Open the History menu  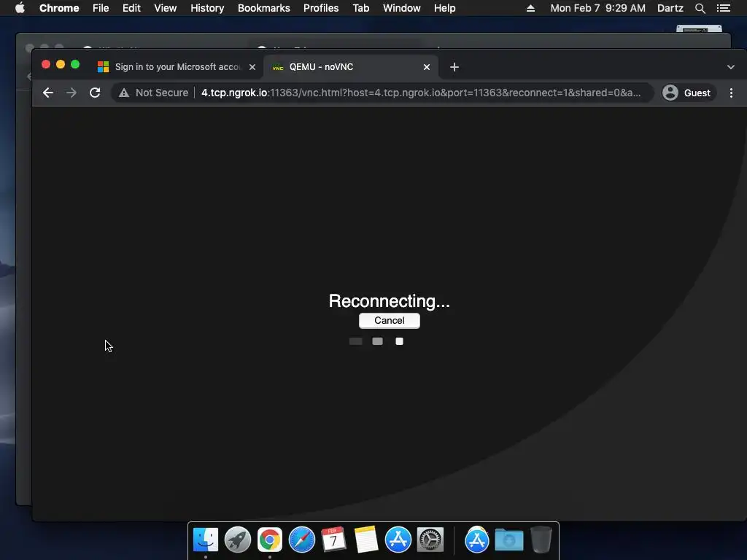[x=207, y=8]
